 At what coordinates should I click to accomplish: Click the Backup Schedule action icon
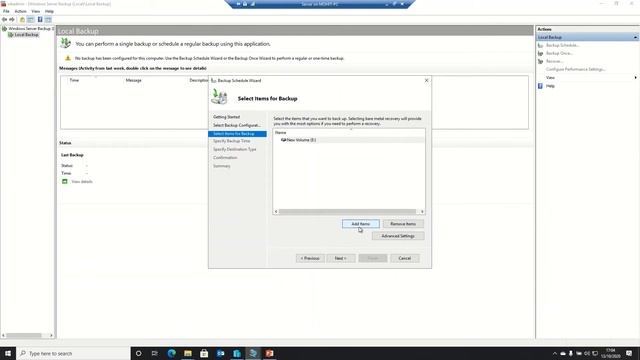pyautogui.click(x=540, y=45)
